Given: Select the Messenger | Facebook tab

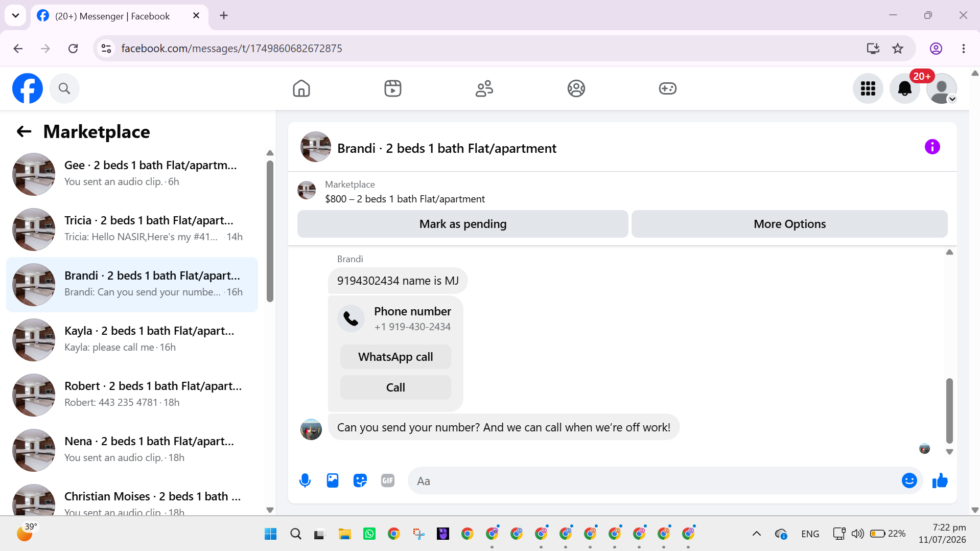Looking at the screenshot, I should [112, 16].
